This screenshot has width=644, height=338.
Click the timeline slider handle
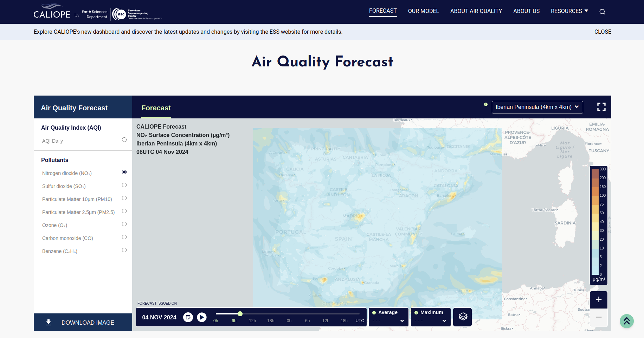pos(240,314)
